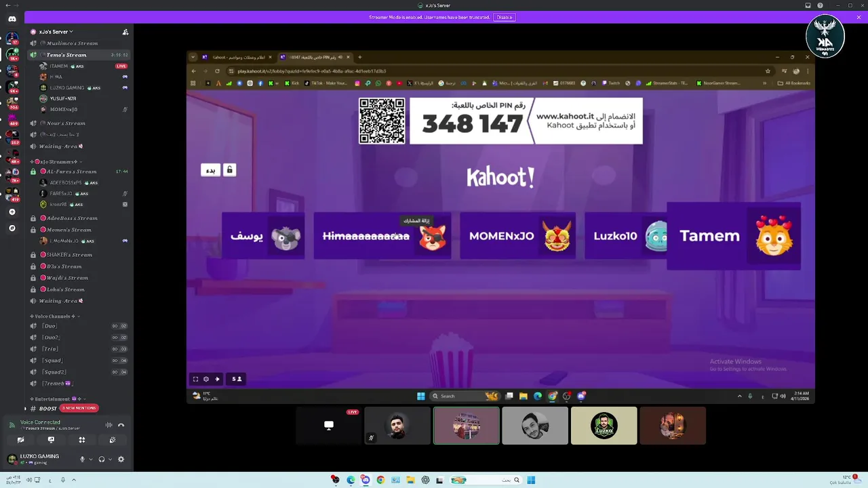Disable Streamer Mode from the notice bar

[504, 17]
